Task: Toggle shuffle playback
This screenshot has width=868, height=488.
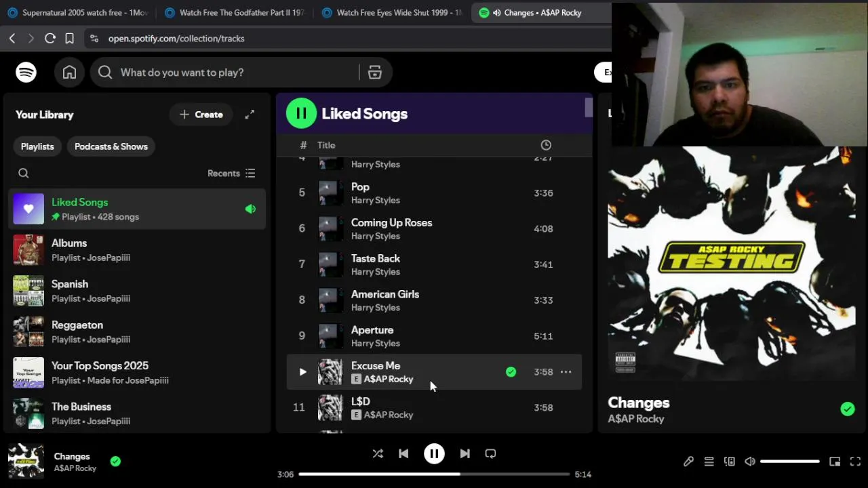Action: (x=378, y=454)
